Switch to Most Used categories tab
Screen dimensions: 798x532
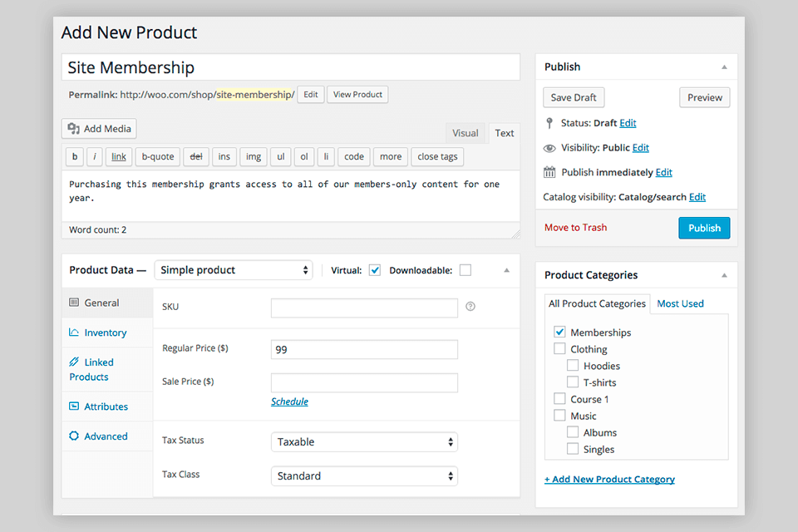(680, 303)
